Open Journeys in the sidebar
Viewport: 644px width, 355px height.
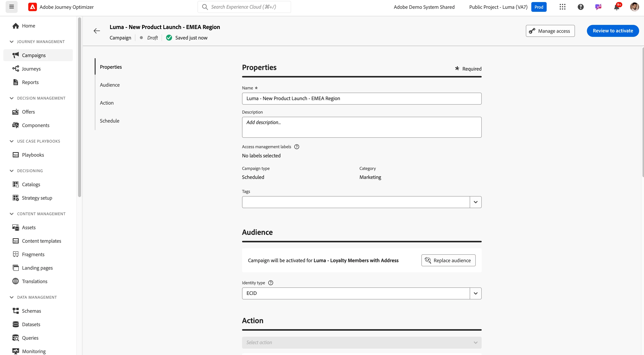(x=38, y=69)
